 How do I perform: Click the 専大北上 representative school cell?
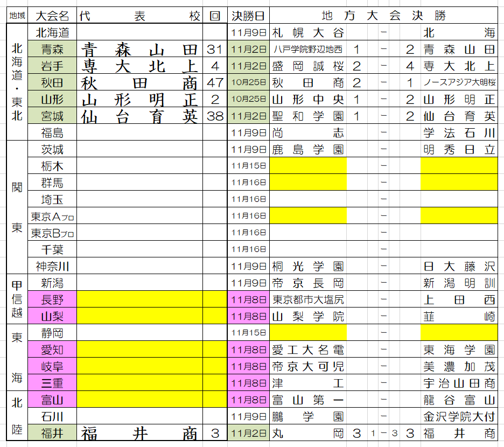tap(139, 66)
